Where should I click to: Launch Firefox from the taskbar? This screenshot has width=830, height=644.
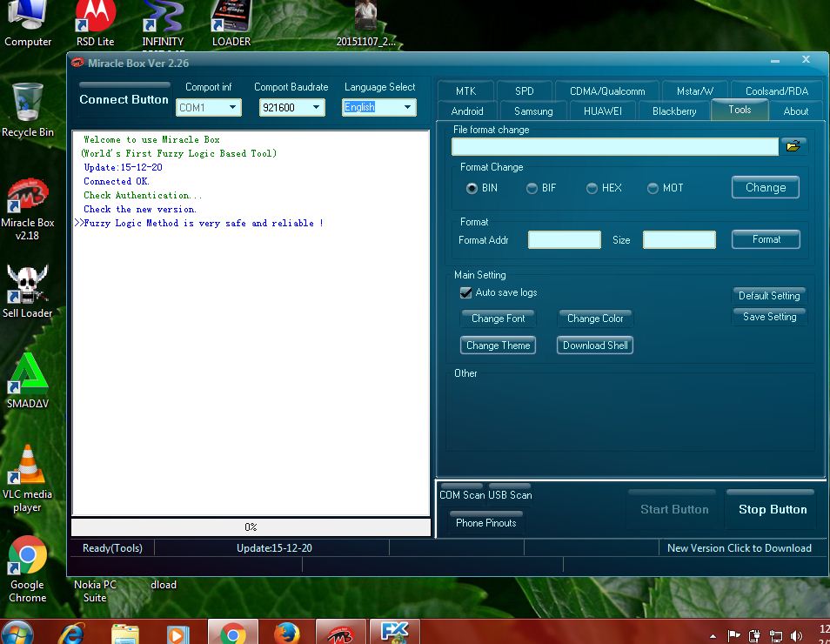287,633
